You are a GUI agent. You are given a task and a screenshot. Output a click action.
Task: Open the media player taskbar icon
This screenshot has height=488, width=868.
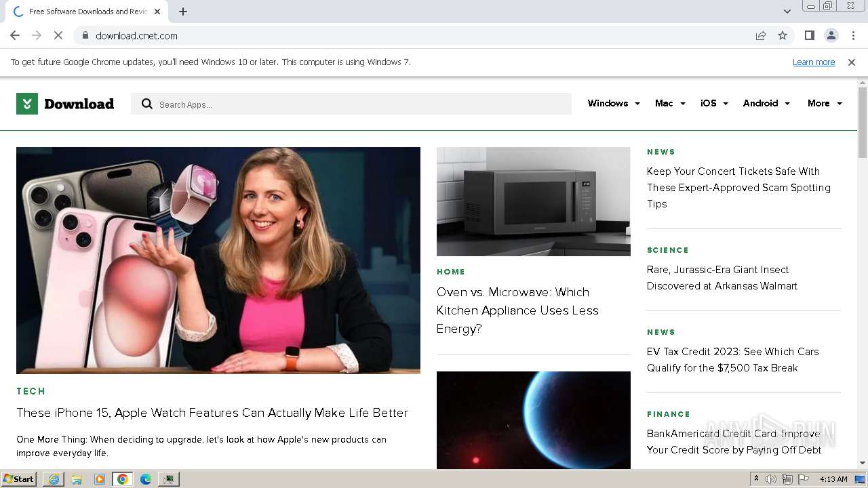tap(100, 479)
